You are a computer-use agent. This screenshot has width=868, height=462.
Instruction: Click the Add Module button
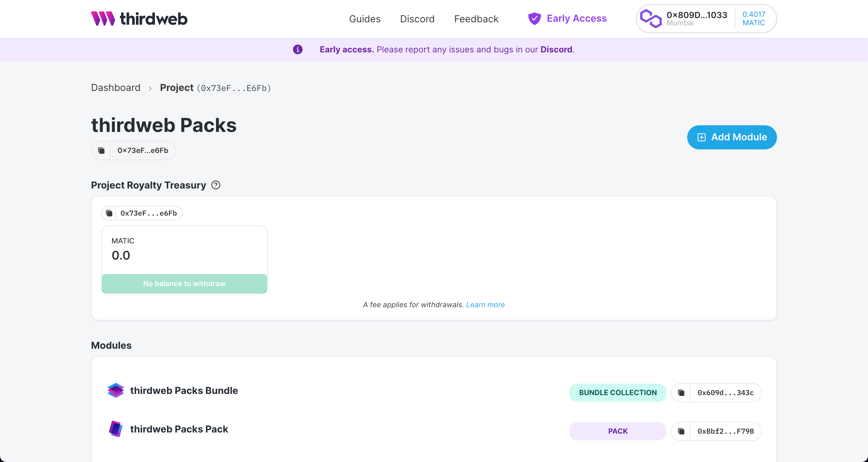(x=731, y=137)
